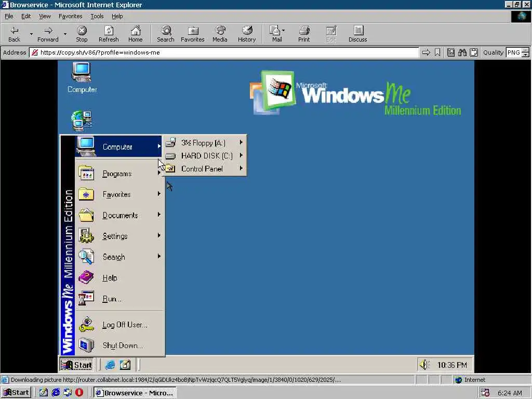Viewport: 532px width, 399px height.
Task: Open the Help item in Start menu
Action: coord(119,278)
